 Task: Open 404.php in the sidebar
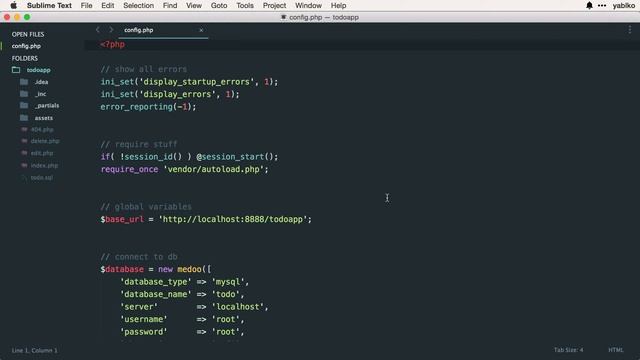[42, 130]
